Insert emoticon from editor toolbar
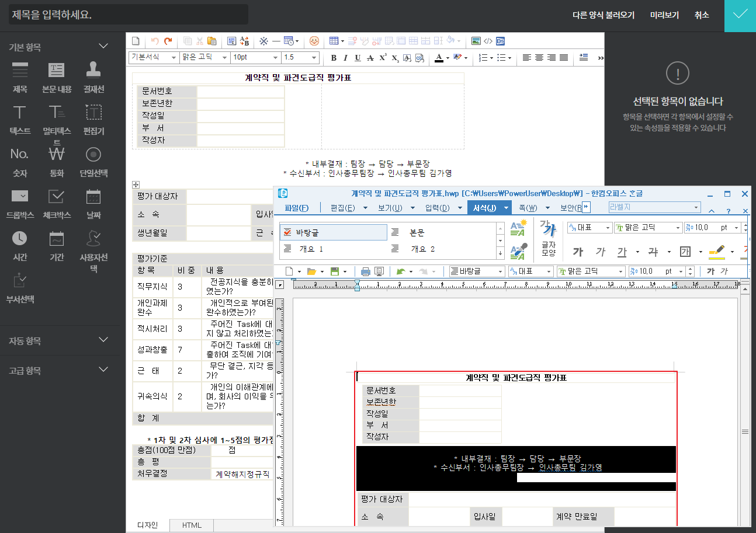Screen dimensions: 756x533 coord(314,41)
